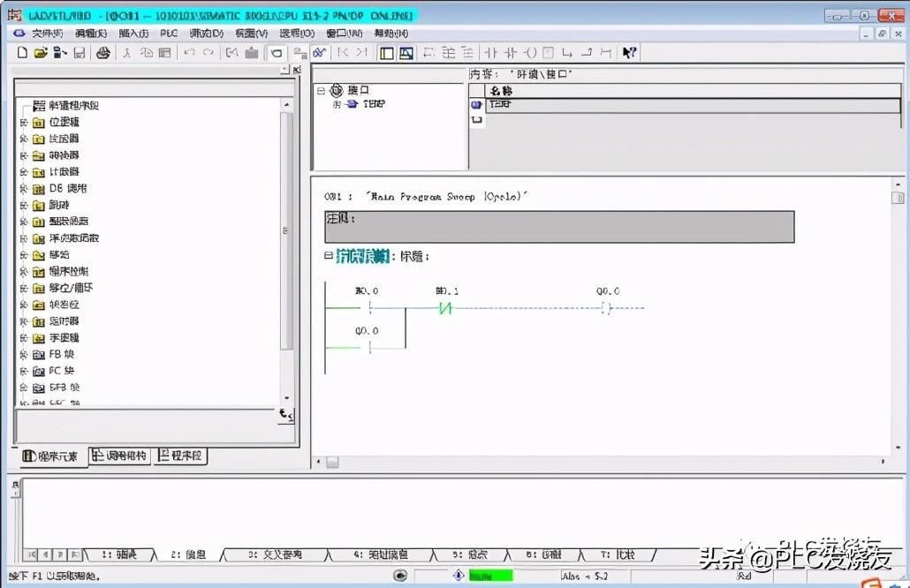Image resolution: width=910 pixels, height=588 pixels.
Task: Insert a normally closed contact from toolbar
Action: tap(511, 53)
